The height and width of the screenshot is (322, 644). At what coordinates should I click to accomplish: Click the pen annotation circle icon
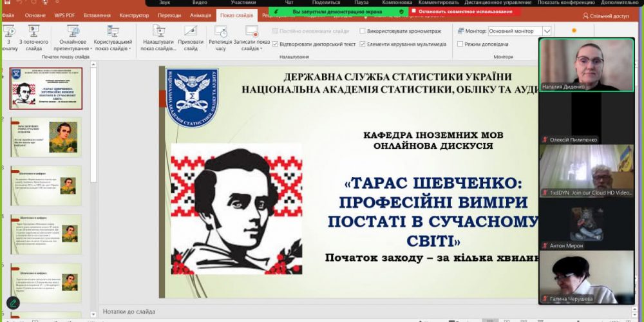point(13,303)
